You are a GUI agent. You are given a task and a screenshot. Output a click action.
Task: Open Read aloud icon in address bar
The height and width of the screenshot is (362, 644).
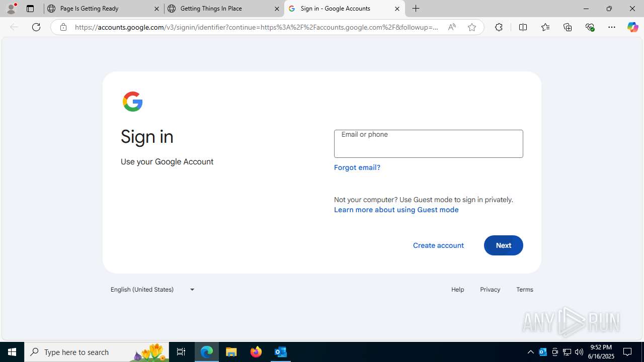tap(452, 27)
